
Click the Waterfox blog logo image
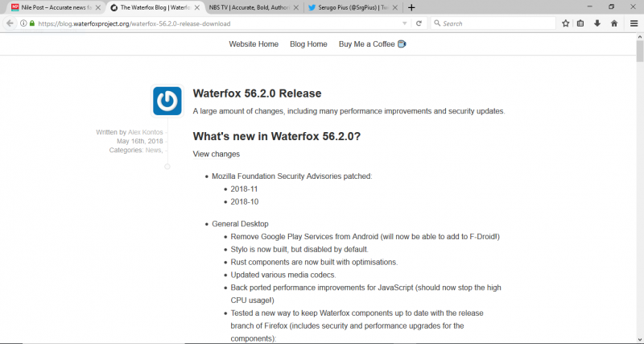click(x=167, y=101)
